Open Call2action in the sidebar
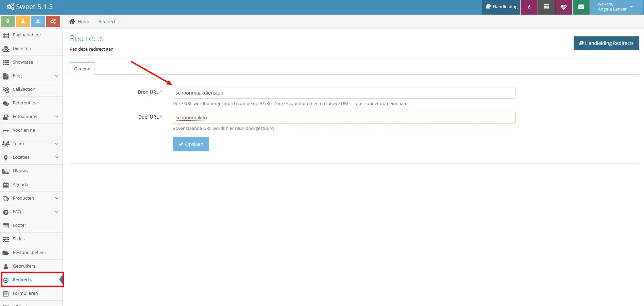Image resolution: width=644 pixels, height=306 pixels. pyautogui.click(x=31, y=89)
